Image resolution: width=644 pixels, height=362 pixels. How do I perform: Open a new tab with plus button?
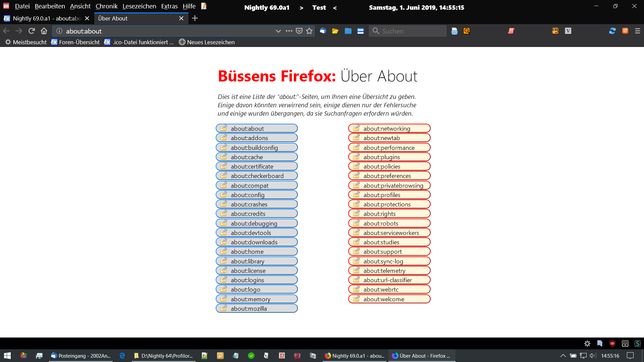[195, 18]
